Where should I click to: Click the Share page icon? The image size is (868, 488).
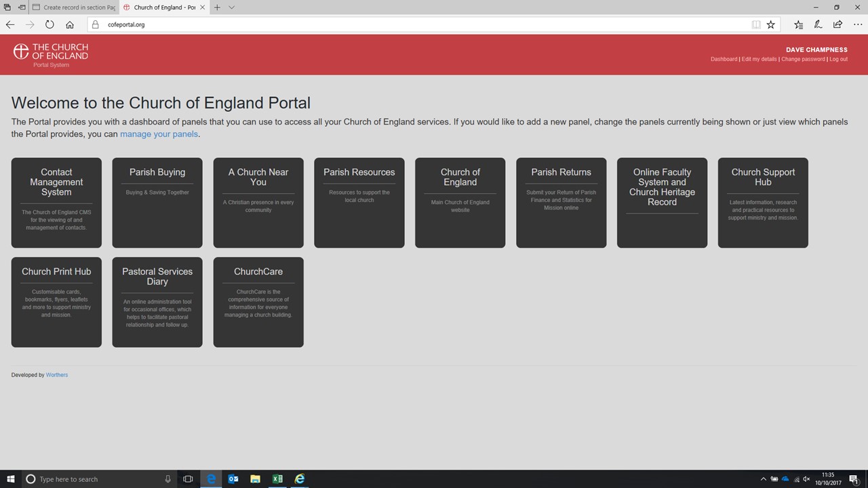838,24
